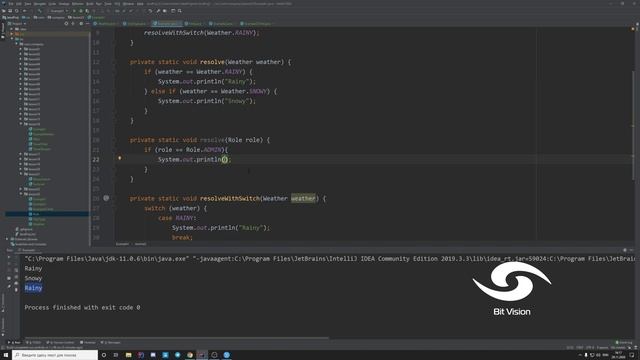Click the Open file toolbar icon
The height and width of the screenshot is (360, 640).
point(4,11)
